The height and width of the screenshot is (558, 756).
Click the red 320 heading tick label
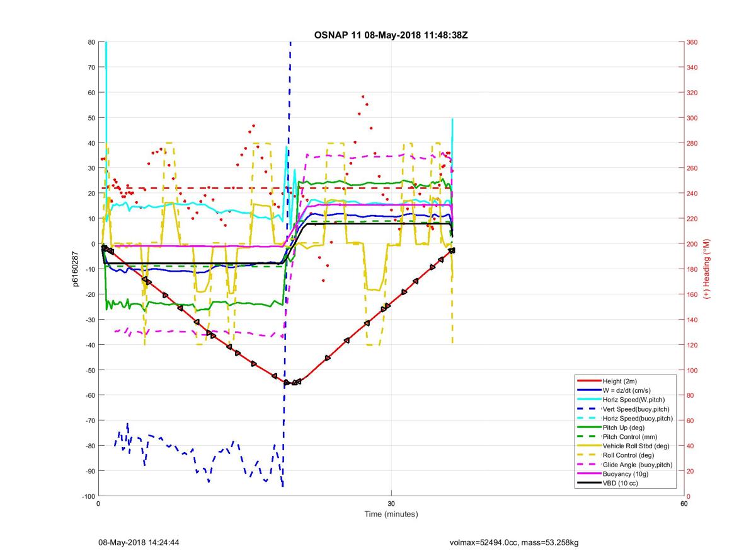click(x=693, y=93)
